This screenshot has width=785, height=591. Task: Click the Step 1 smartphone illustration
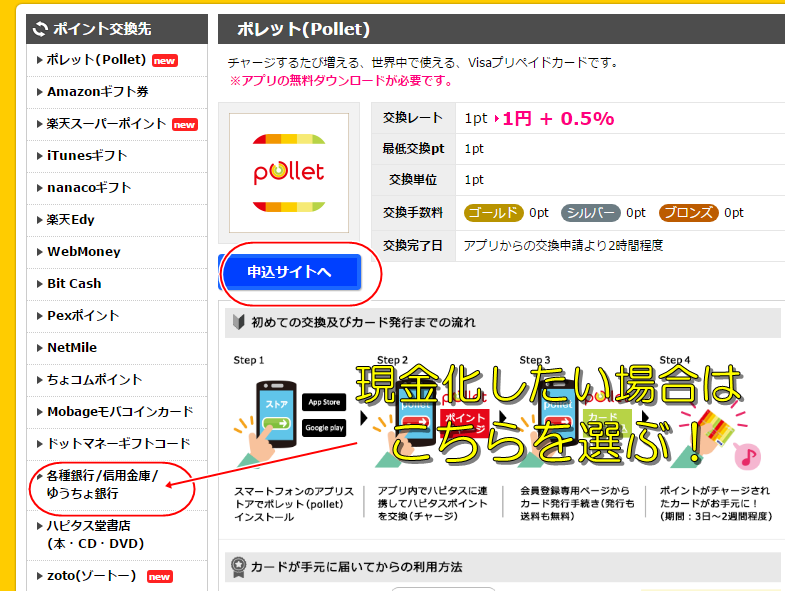pos(276,414)
